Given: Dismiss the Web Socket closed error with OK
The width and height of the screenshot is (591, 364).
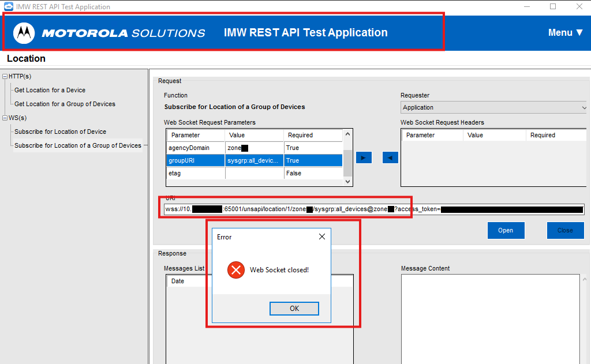Looking at the screenshot, I should point(294,308).
